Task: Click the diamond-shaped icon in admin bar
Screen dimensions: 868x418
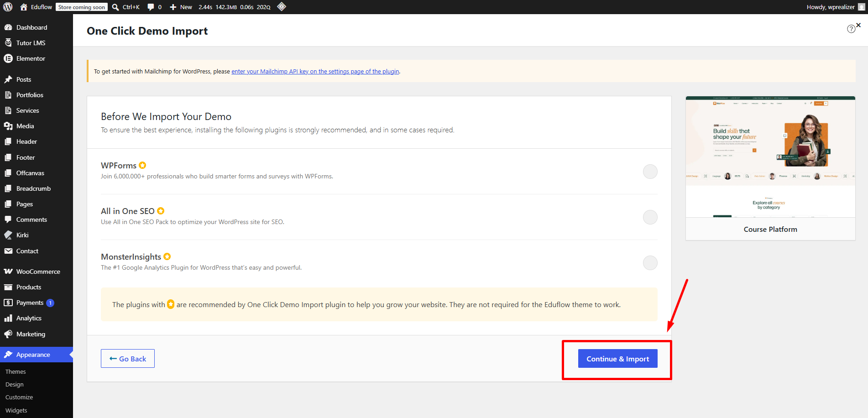Action: (282, 6)
